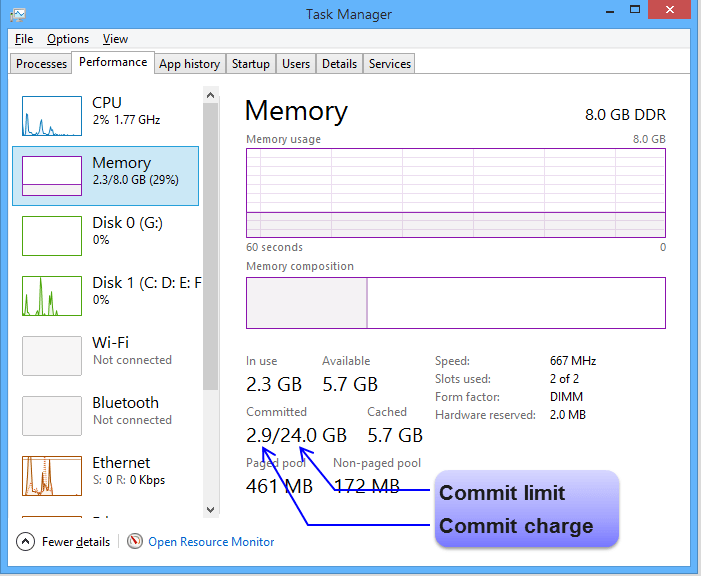Click the In use 2.3 GB value

(x=274, y=384)
